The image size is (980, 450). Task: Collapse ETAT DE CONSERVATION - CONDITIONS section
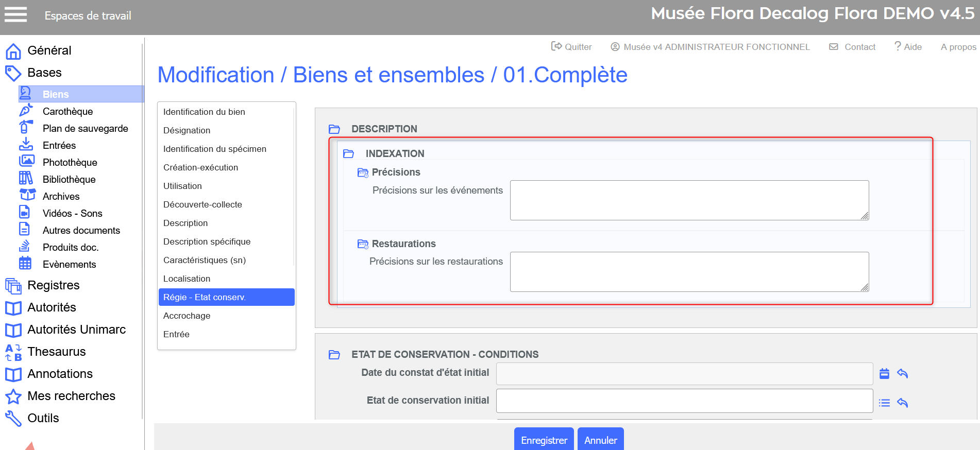click(x=334, y=354)
